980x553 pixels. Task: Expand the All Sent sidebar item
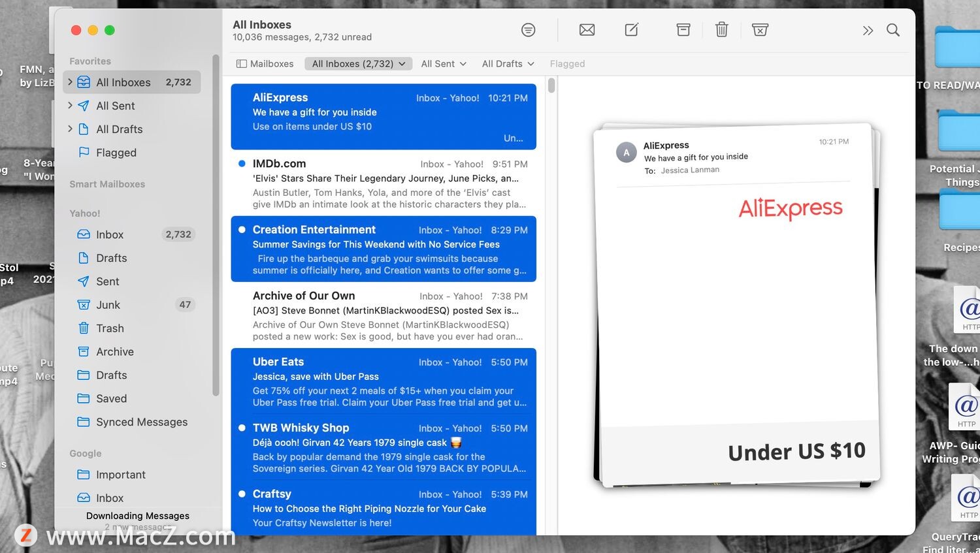(x=70, y=106)
